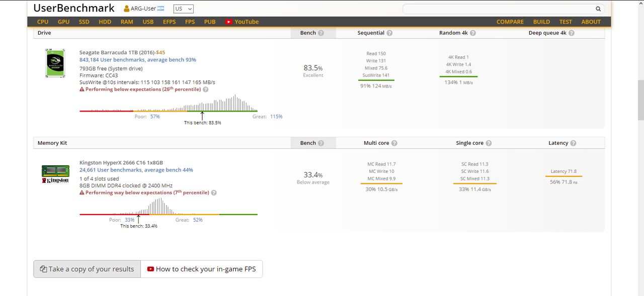Screen dimensions: 644x296
Task: Go to the ABOUT page
Action: click(591, 22)
